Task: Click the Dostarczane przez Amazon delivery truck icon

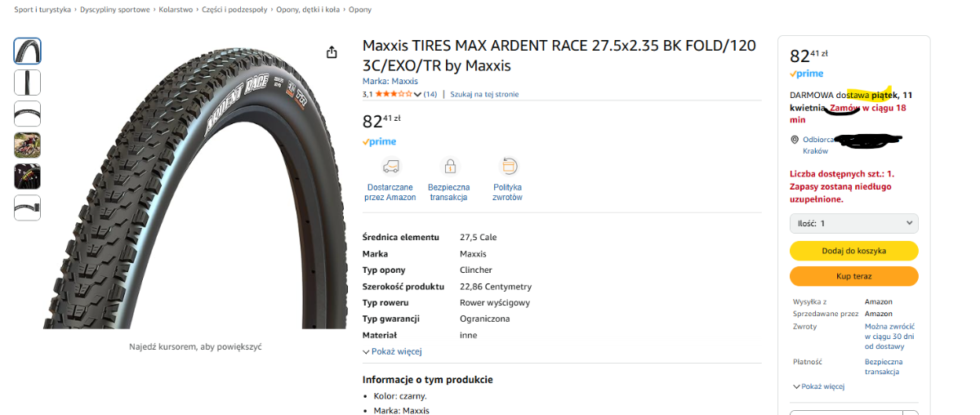Action: [390, 167]
